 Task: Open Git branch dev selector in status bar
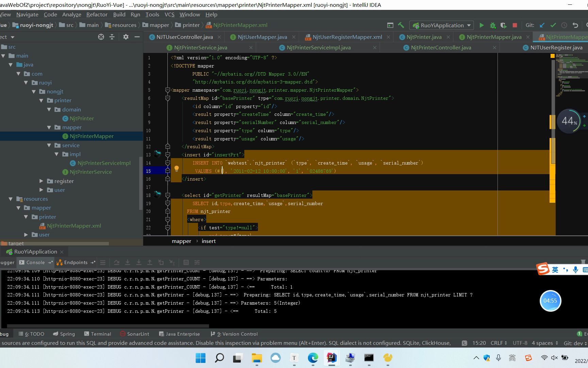pyautogui.click(x=575, y=343)
